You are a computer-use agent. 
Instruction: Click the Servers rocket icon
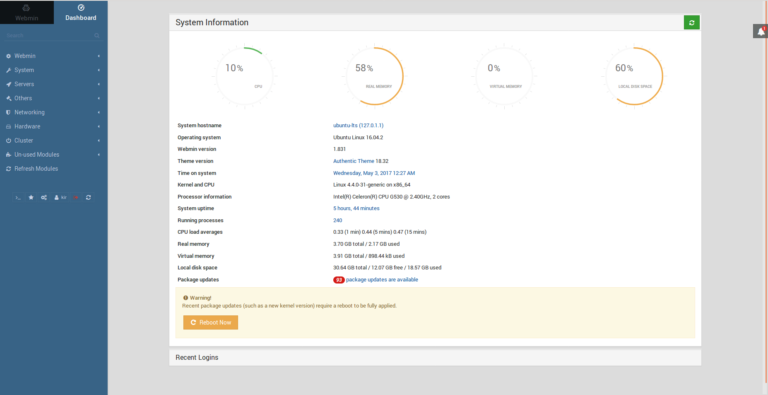click(8, 84)
